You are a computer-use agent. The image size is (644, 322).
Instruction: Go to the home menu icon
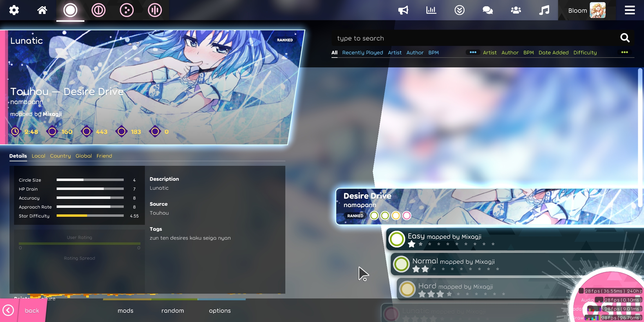pyautogui.click(x=42, y=10)
